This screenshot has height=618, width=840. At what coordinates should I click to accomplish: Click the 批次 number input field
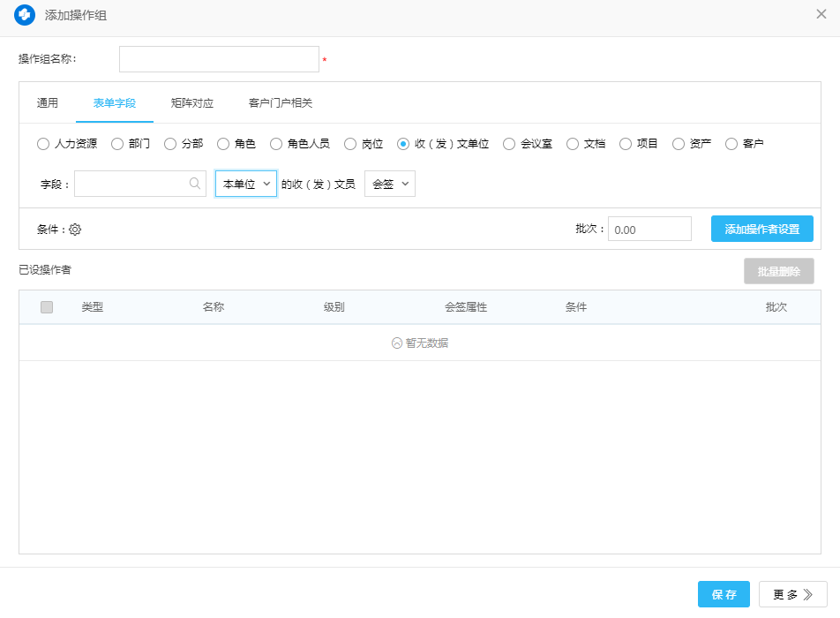click(x=649, y=230)
